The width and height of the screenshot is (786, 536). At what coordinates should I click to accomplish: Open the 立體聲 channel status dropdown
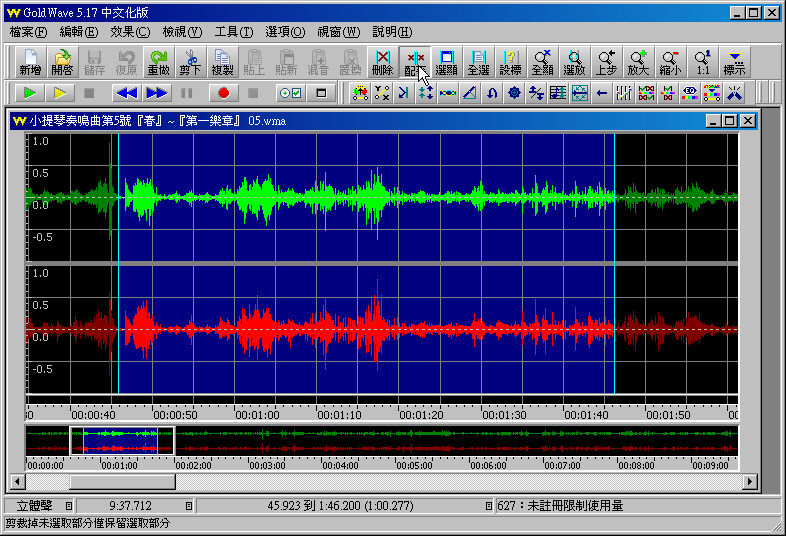pyautogui.click(x=68, y=506)
